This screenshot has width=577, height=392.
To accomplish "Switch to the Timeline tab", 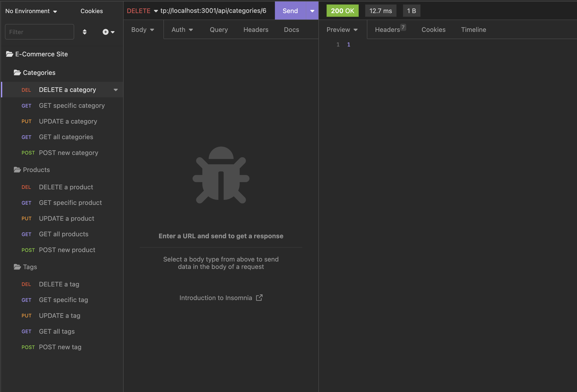I will (473, 30).
